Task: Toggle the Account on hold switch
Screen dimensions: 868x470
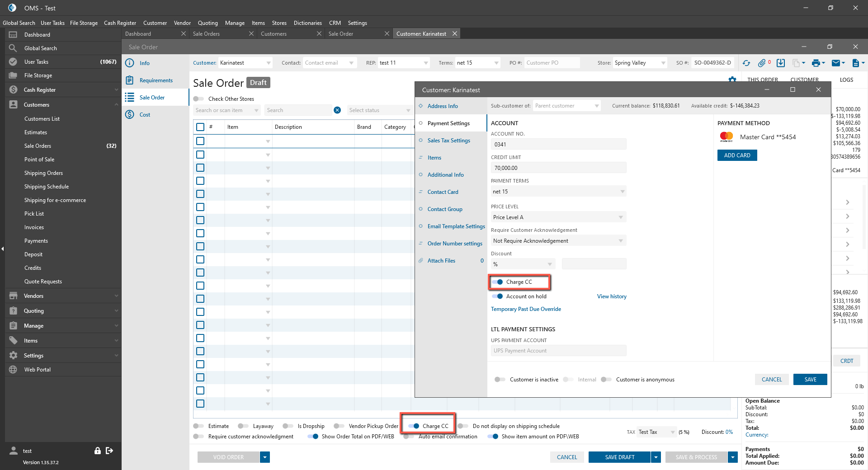Action: pyautogui.click(x=498, y=296)
